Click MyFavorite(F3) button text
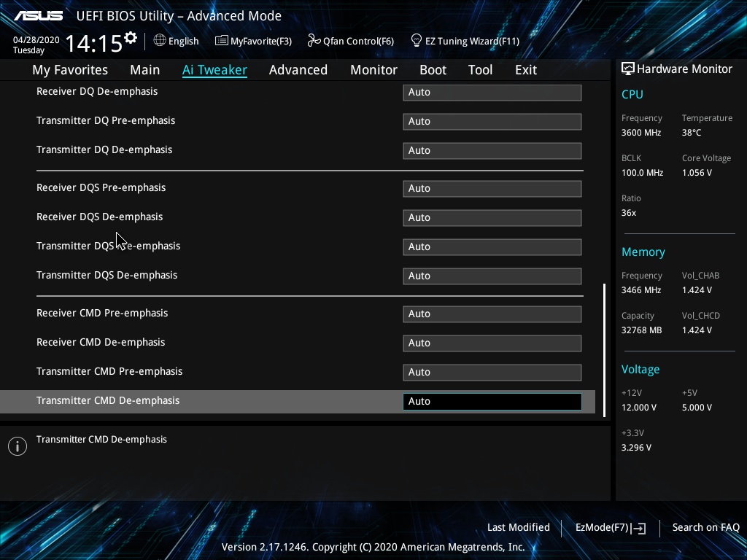The height and width of the screenshot is (560, 747). pos(261,42)
